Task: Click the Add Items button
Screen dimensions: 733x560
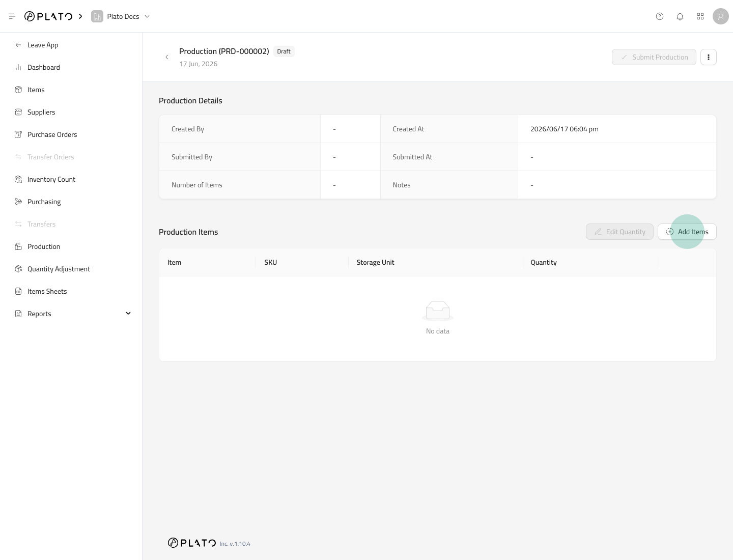Action: (687, 232)
